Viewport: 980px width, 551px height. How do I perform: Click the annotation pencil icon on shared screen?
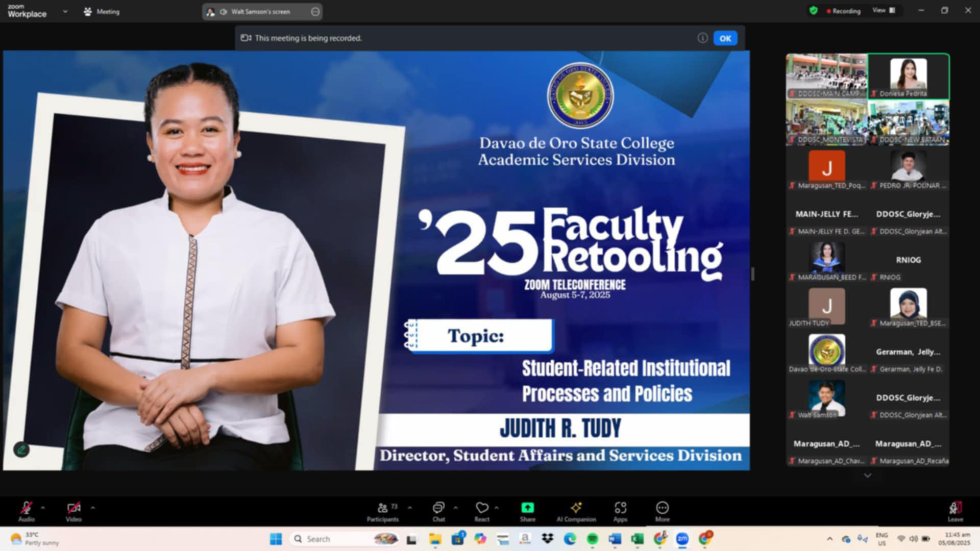(21, 449)
